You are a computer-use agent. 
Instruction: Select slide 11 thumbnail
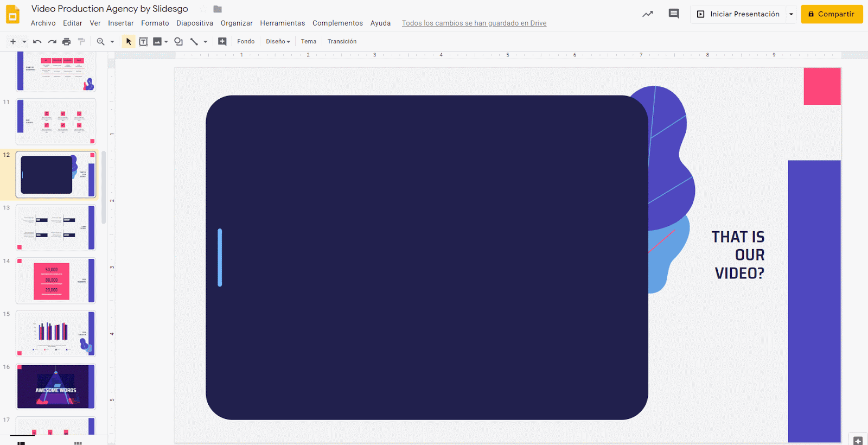point(56,121)
